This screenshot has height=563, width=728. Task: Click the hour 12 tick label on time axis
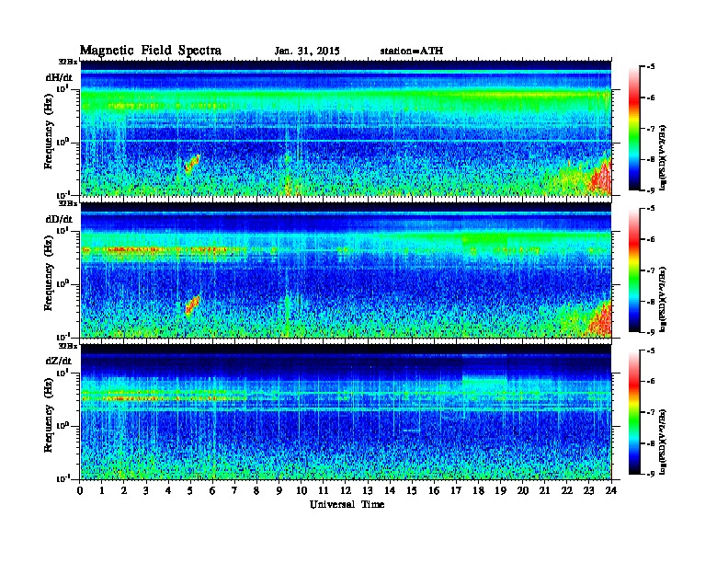(346, 490)
